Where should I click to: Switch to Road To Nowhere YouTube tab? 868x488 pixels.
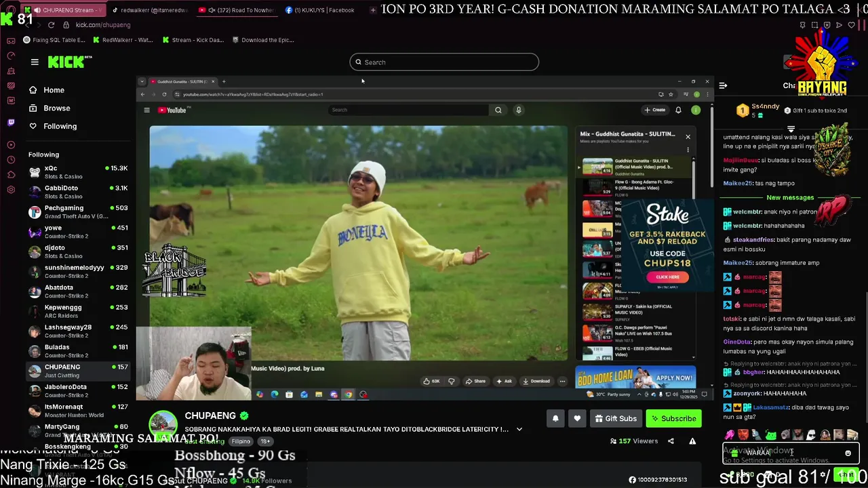pyautogui.click(x=237, y=10)
